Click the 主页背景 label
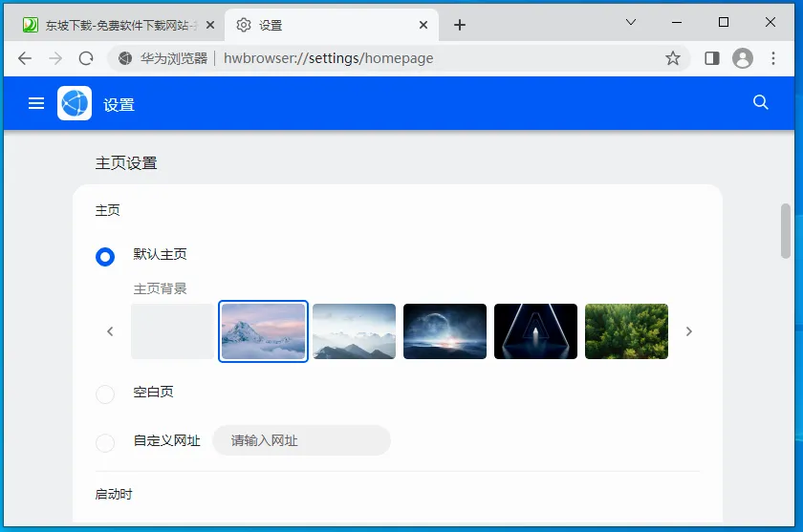Viewport: 803px width, 532px height. (160, 288)
